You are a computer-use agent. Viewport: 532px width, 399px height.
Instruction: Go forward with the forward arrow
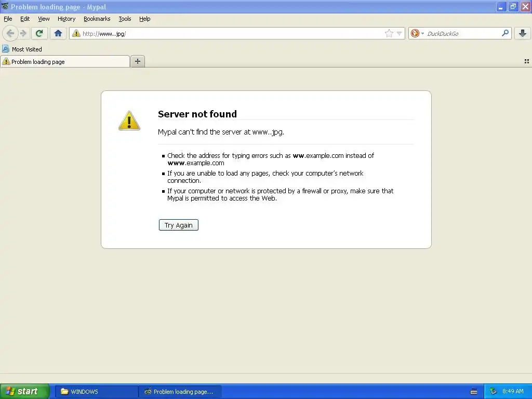[x=23, y=33]
